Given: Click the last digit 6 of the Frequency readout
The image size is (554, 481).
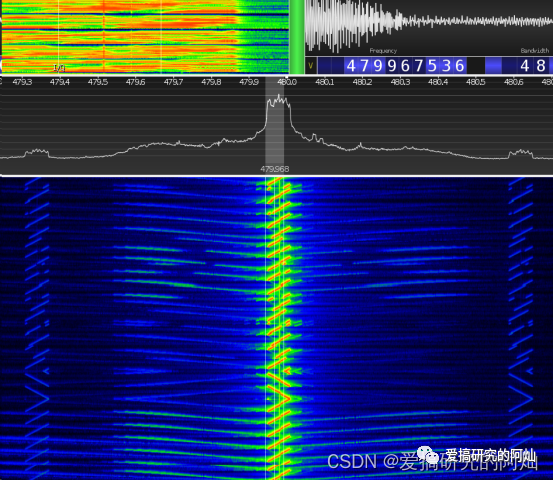Looking at the screenshot, I should (459, 66).
